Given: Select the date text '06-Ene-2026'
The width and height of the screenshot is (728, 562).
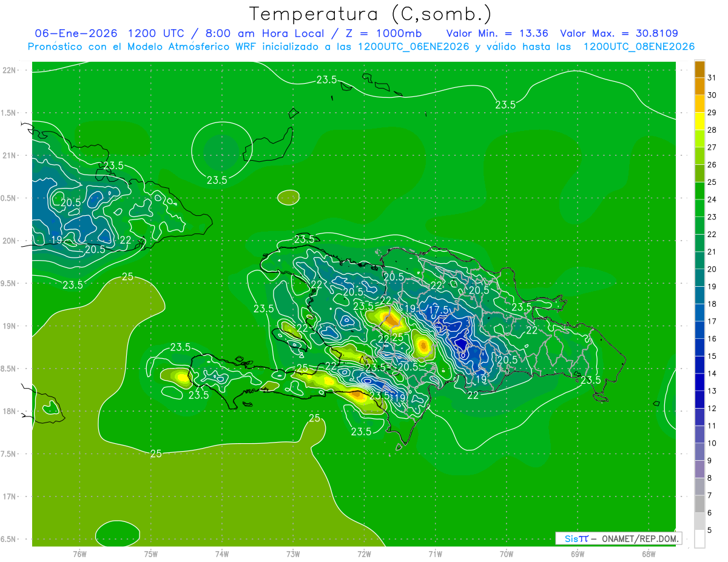Looking at the screenshot, I should [x=76, y=33].
